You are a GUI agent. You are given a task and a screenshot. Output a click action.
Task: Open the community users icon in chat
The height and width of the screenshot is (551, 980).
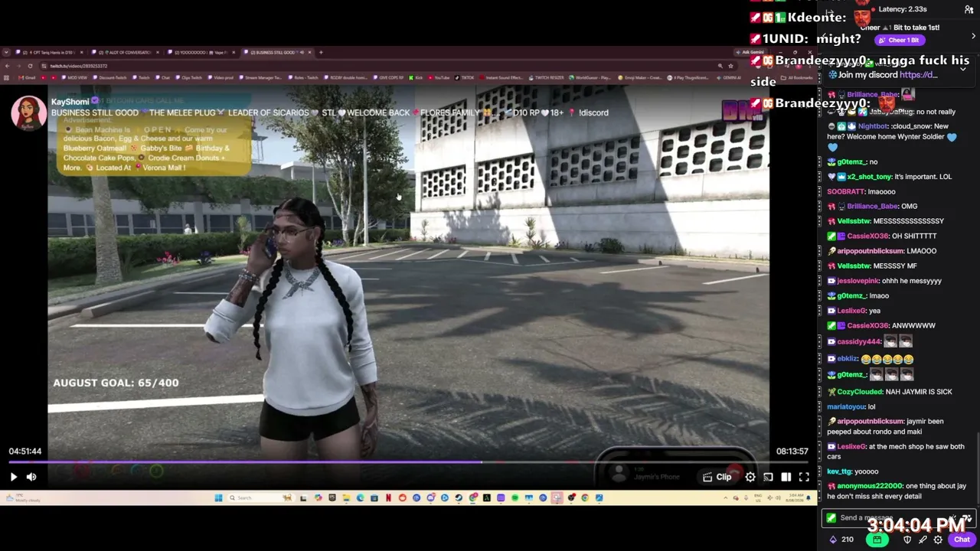969,9
